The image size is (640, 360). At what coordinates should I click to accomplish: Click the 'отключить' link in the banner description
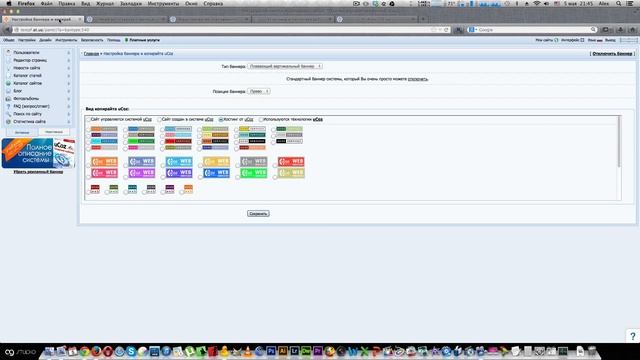(418, 79)
